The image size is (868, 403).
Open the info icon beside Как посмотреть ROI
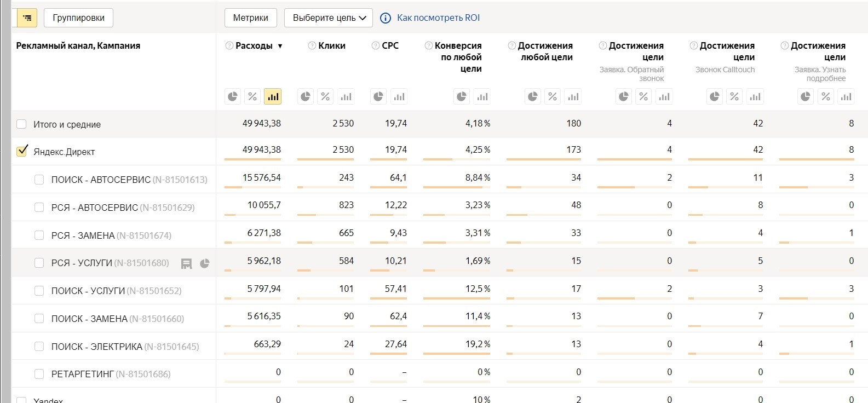pyautogui.click(x=386, y=18)
